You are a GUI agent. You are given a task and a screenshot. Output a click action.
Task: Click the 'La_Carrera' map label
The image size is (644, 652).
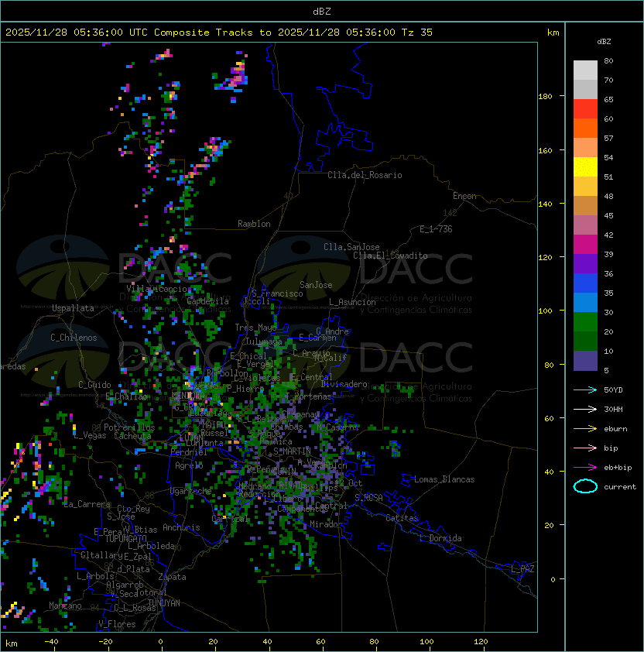coord(87,504)
